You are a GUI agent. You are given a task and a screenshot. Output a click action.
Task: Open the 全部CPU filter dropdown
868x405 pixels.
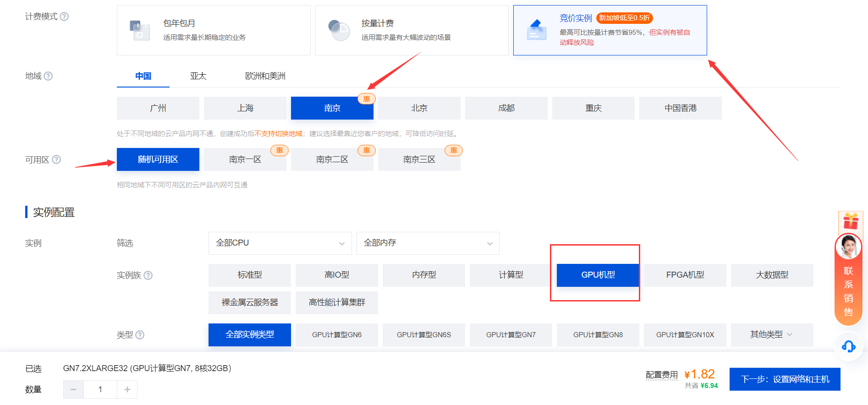tap(280, 243)
